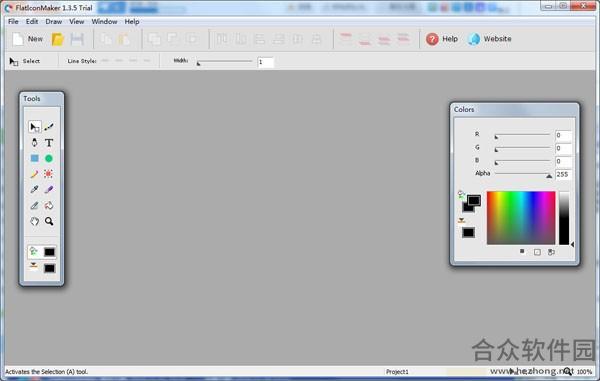The width and height of the screenshot is (600, 381).
Task: Click the 100% zoom value in status bar
Action: click(x=584, y=372)
